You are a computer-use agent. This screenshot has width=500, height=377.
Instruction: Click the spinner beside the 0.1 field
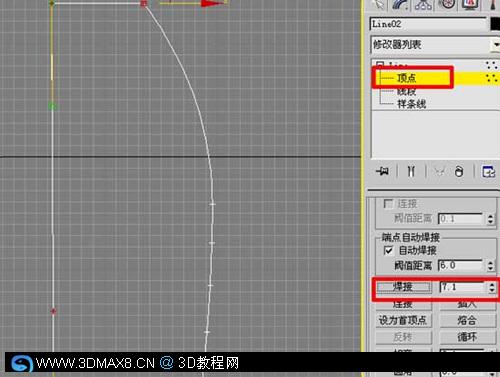[490, 219]
